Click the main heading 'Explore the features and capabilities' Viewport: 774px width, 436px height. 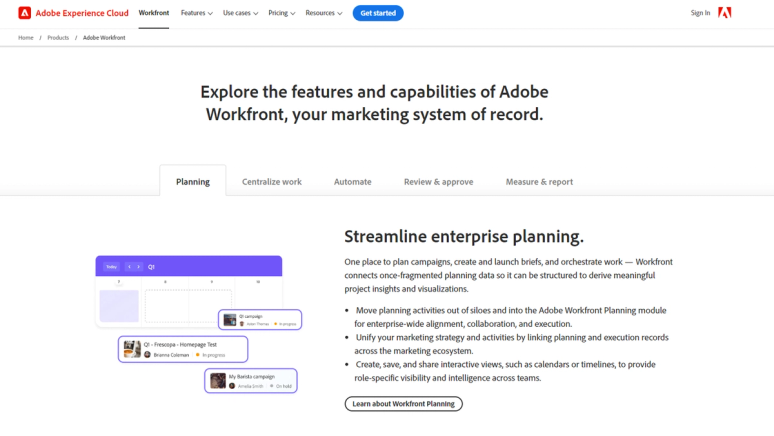pyautogui.click(x=374, y=103)
